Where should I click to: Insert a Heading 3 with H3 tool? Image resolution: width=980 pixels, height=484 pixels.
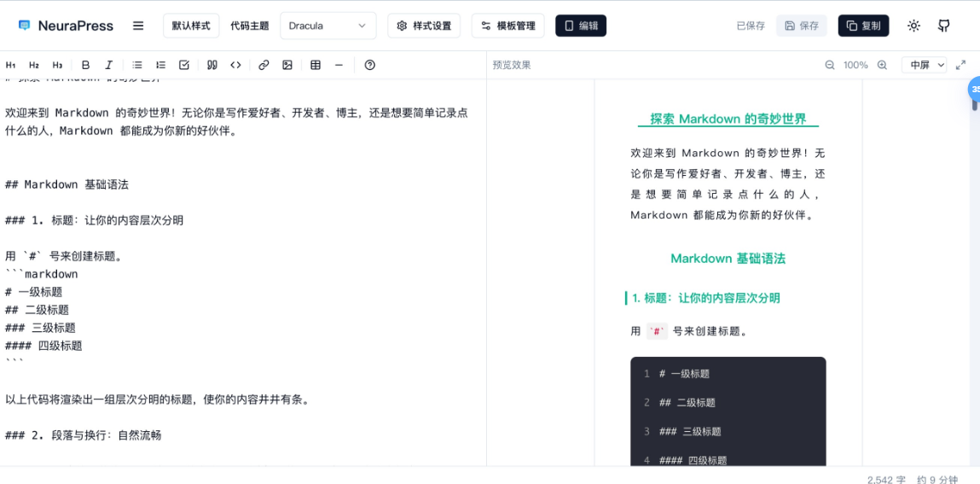click(57, 65)
